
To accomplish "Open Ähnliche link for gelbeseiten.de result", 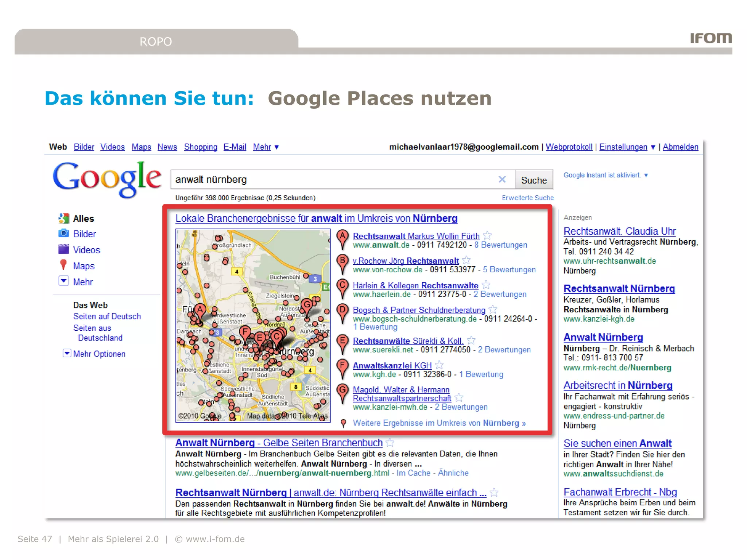I will [x=453, y=473].
